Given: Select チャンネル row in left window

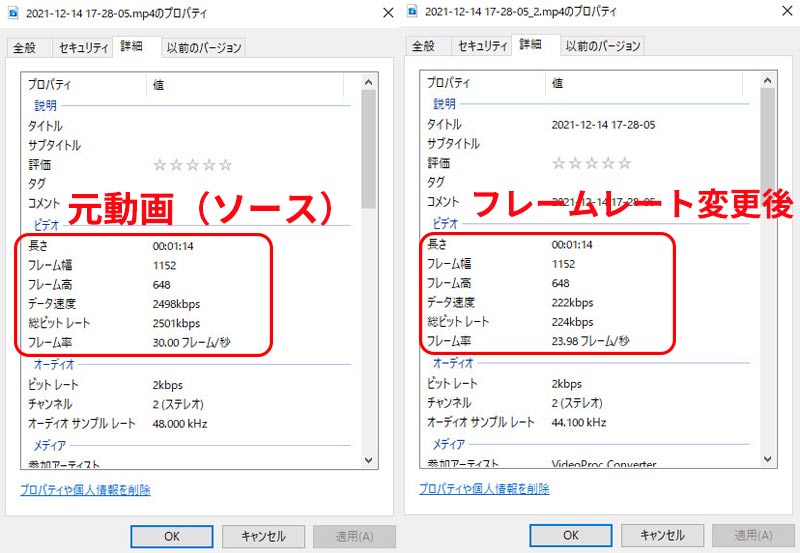Looking at the screenshot, I should click(x=190, y=405).
